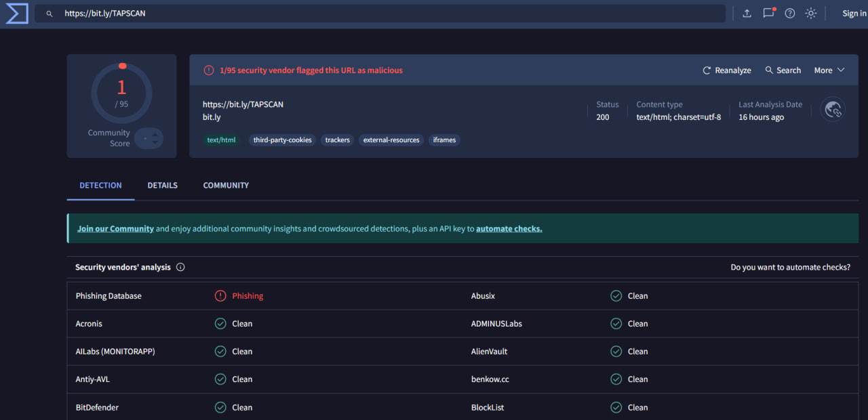The width and height of the screenshot is (868, 420).
Task: Switch to the COMMUNITY tab
Action: pyautogui.click(x=225, y=185)
